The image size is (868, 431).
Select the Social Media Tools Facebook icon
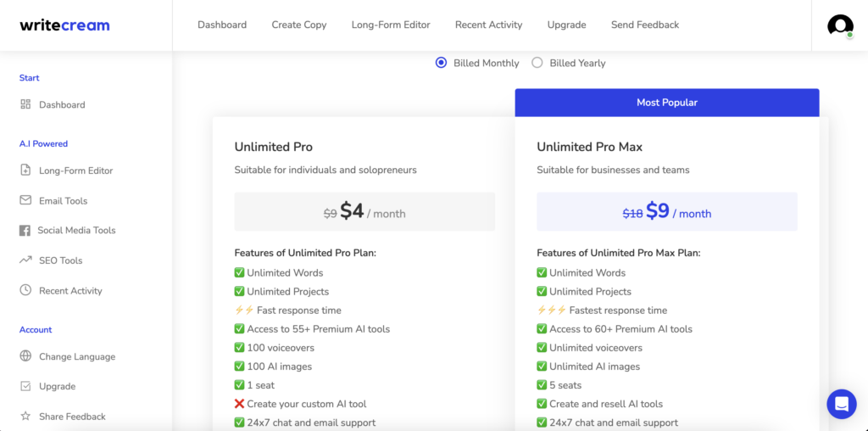[x=25, y=231]
